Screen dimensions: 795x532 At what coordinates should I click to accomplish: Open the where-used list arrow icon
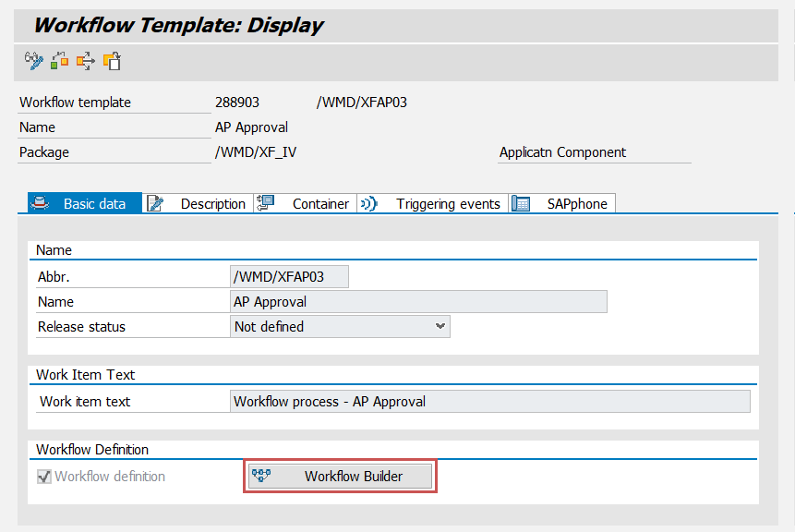pyautogui.click(x=85, y=62)
